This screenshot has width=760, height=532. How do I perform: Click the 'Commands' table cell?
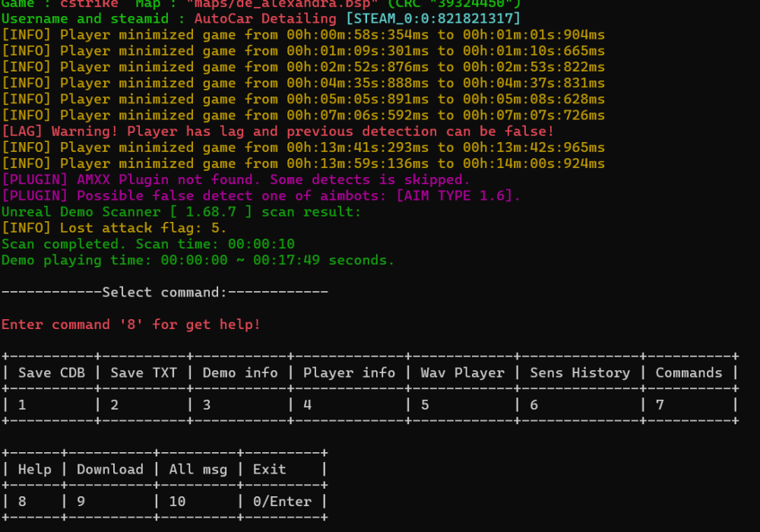tap(689, 372)
